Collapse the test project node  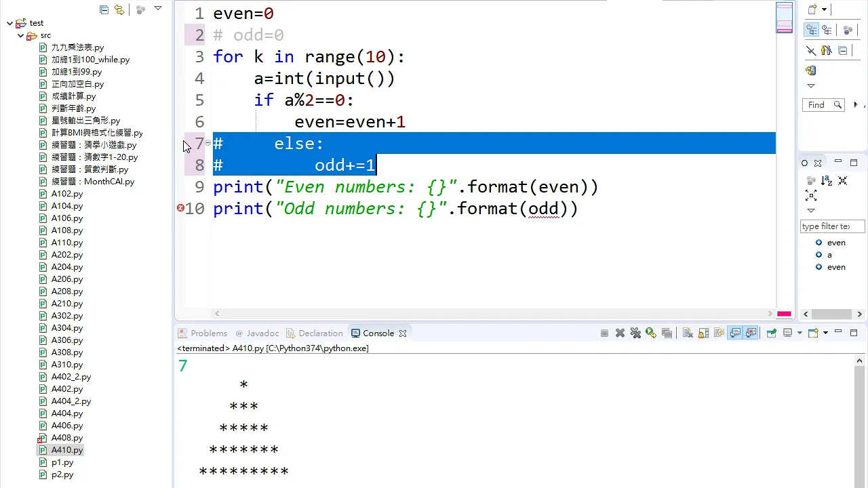(x=9, y=23)
